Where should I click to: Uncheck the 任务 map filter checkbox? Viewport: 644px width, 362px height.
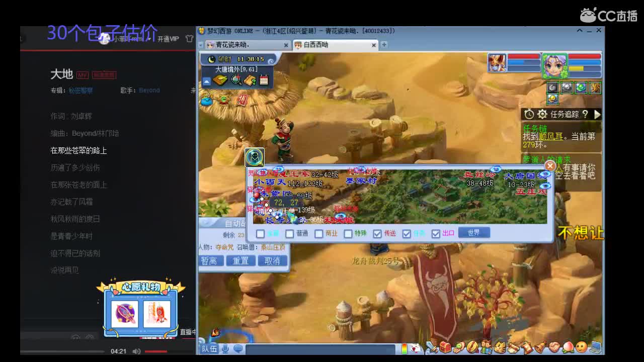pyautogui.click(x=407, y=234)
